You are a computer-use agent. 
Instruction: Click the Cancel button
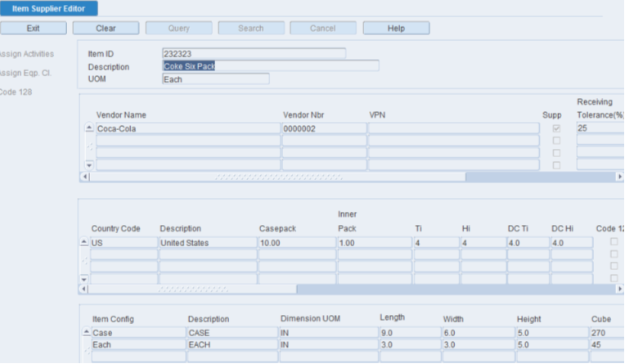pyautogui.click(x=323, y=29)
